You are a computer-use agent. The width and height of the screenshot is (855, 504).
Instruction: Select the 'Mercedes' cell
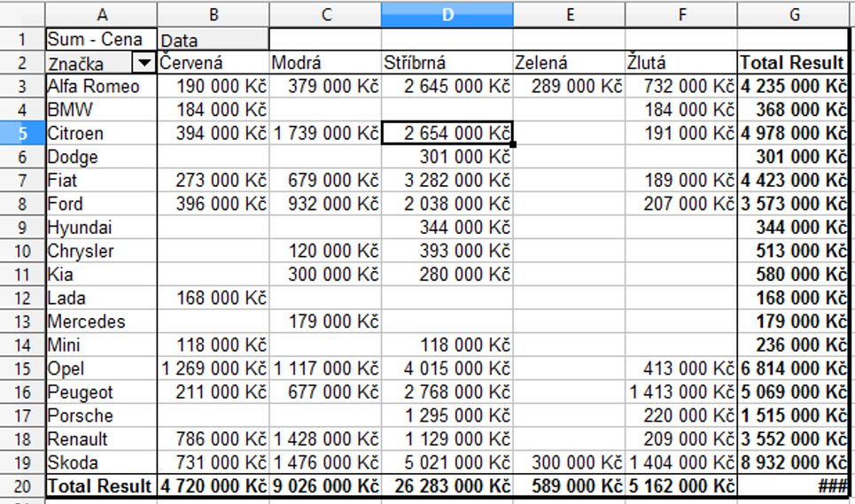click(101, 322)
